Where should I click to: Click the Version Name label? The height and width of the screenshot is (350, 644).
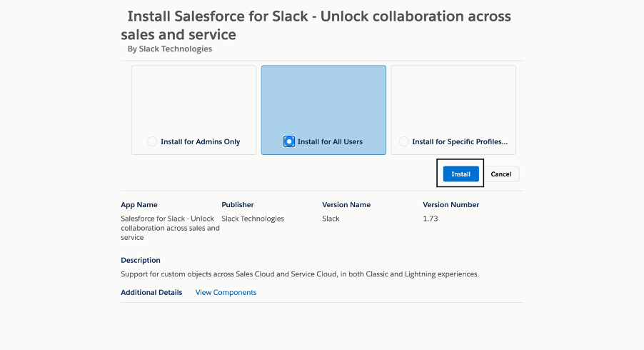click(x=346, y=204)
